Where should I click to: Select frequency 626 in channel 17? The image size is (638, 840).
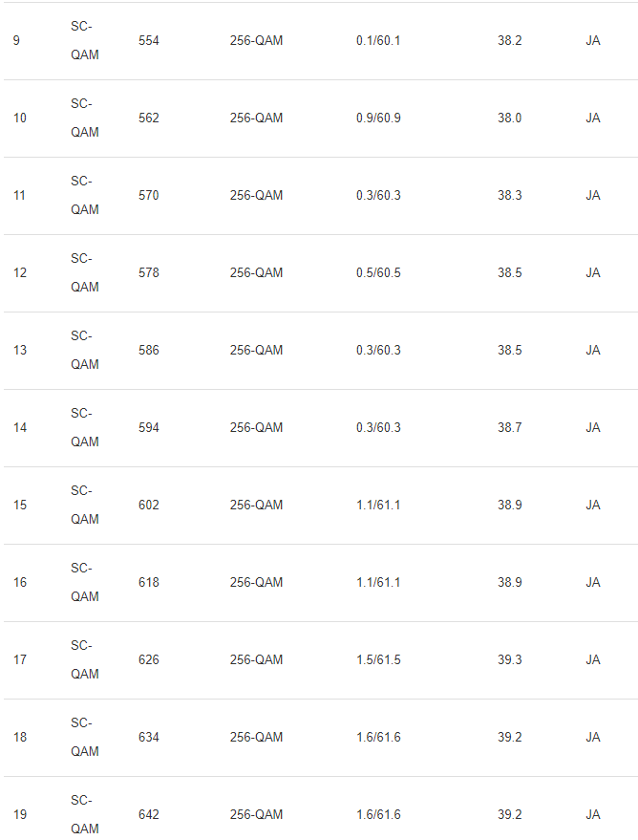(x=149, y=660)
